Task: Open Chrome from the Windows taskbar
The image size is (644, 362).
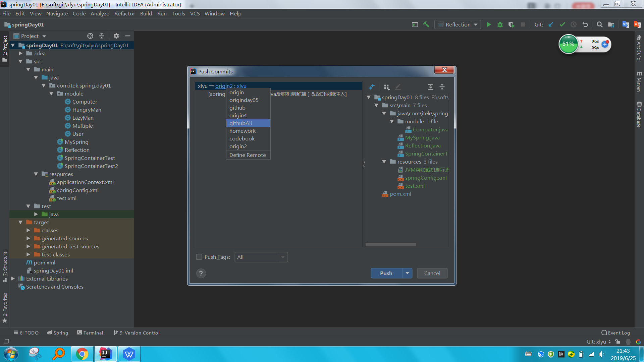Action: pos(82,354)
